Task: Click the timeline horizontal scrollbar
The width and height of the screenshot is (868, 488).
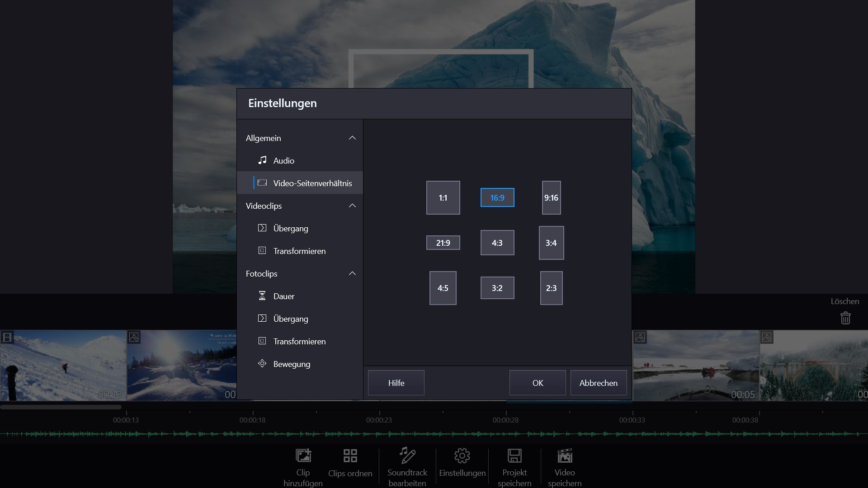Action: click(x=61, y=407)
